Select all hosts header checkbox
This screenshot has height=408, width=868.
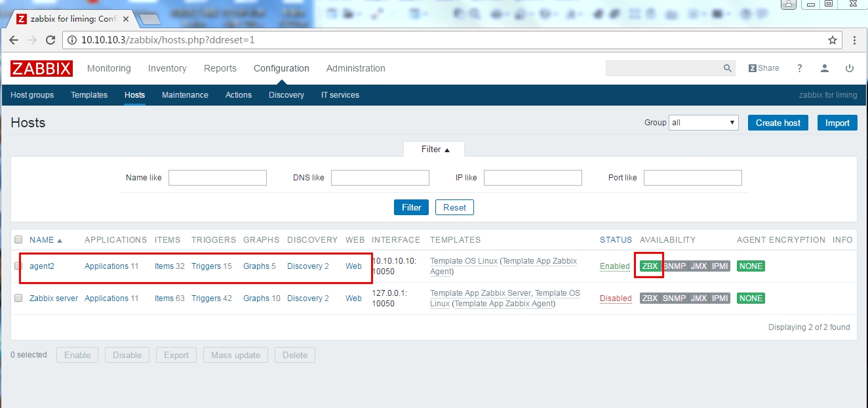[x=18, y=240]
